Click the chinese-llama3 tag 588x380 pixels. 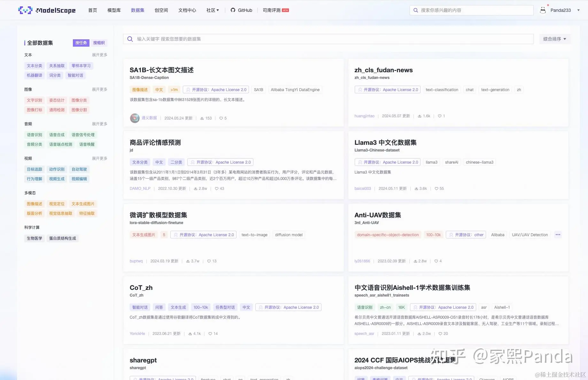click(480, 162)
